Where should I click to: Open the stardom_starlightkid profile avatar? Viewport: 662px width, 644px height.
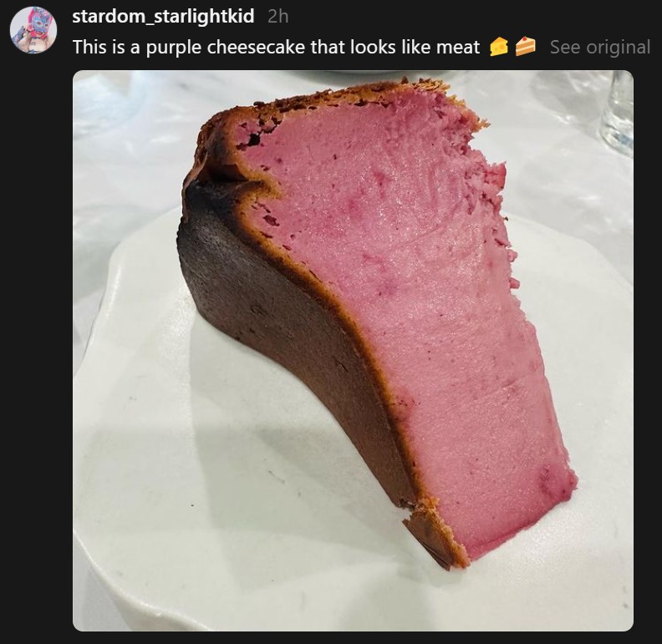[x=33, y=29]
